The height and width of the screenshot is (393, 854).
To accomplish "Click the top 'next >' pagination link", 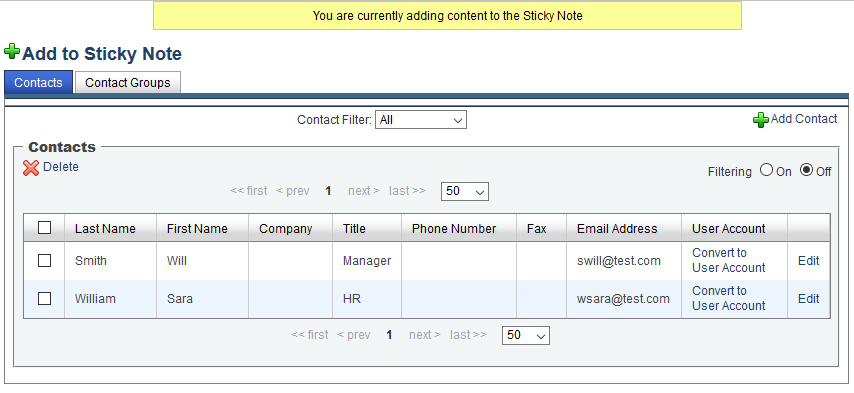I will tap(363, 191).
